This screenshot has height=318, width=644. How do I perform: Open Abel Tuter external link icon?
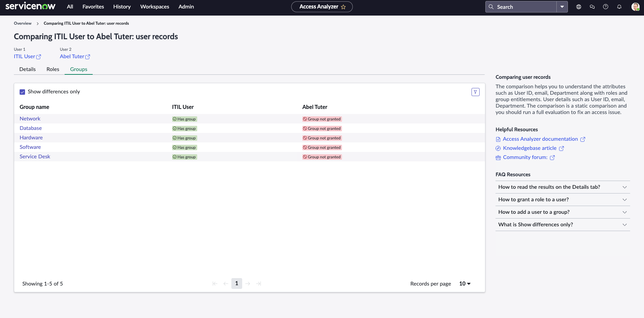coord(88,57)
